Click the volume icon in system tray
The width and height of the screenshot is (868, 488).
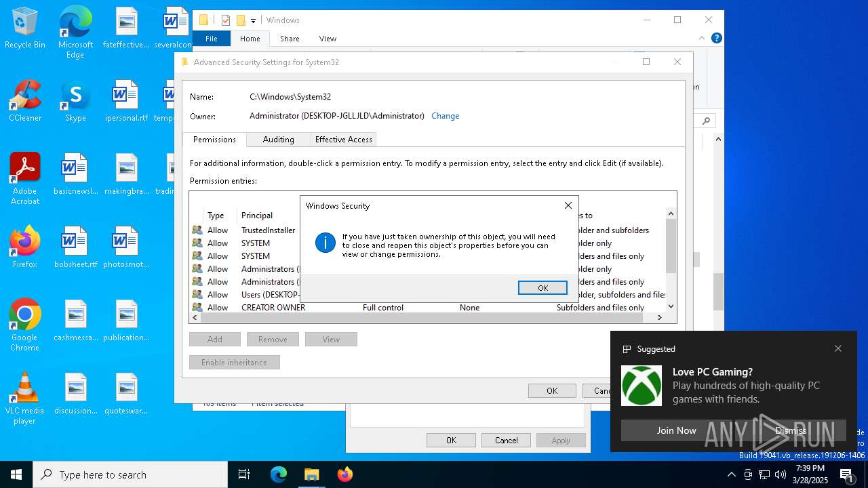coord(781,474)
